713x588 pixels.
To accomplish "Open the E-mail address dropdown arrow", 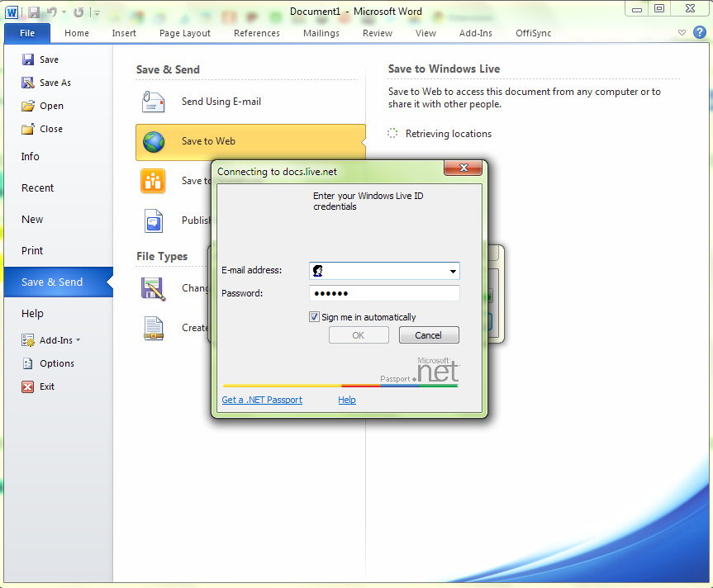I will pos(453,271).
